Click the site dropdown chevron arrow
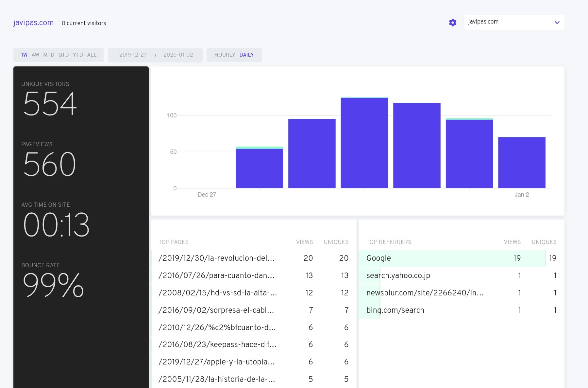 pyautogui.click(x=557, y=23)
